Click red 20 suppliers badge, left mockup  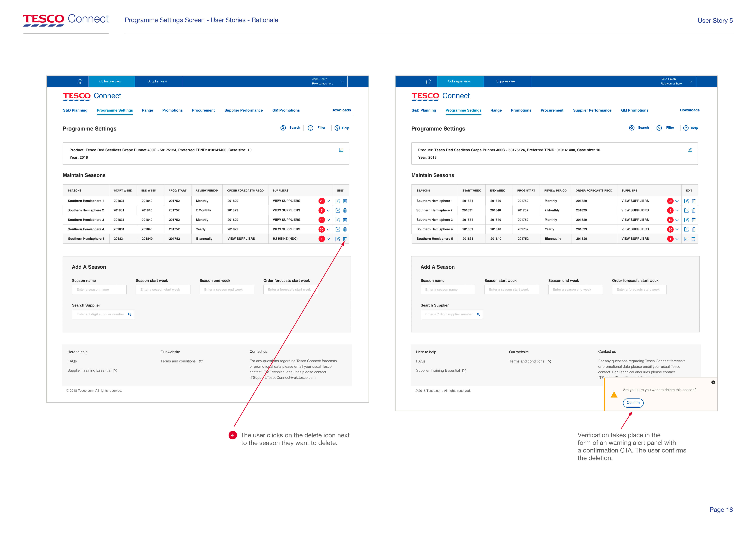[x=321, y=201]
